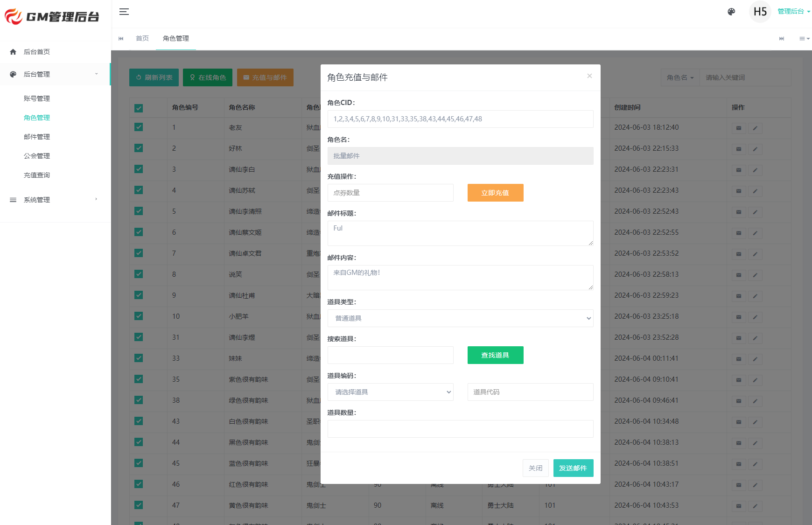Click the mail icon in row 2024-06-04 10:34:48
The image size is (812, 525).
point(739,422)
